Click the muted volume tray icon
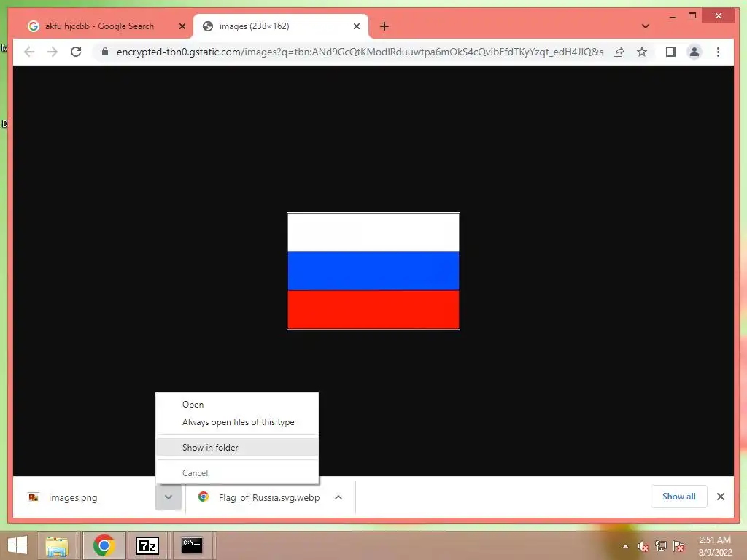 (x=643, y=546)
